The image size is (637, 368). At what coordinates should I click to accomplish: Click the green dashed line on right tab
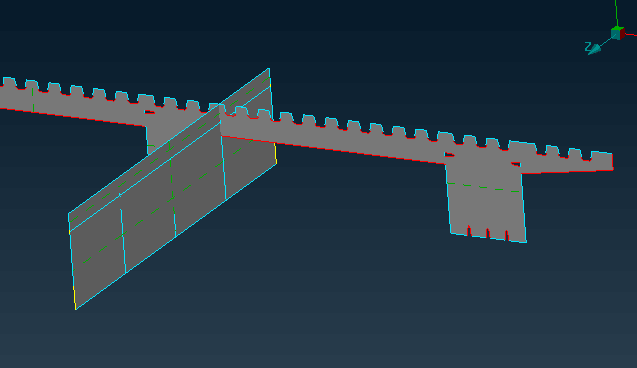click(x=483, y=187)
